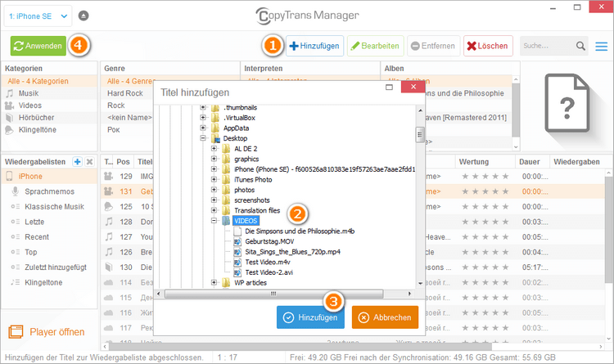Open the Zuletzt hinzugefügt playlist
This screenshot has height=364, width=614.
(x=49, y=267)
